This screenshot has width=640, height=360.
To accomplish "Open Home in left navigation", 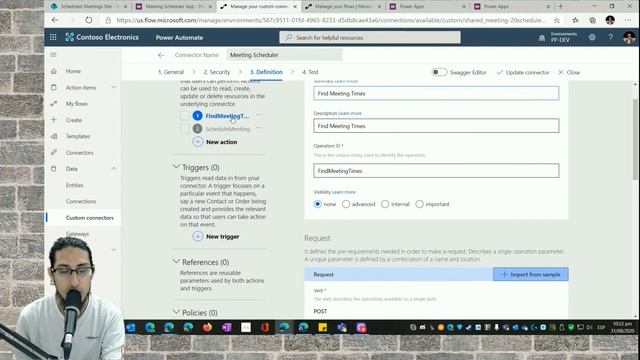I will click(x=73, y=71).
